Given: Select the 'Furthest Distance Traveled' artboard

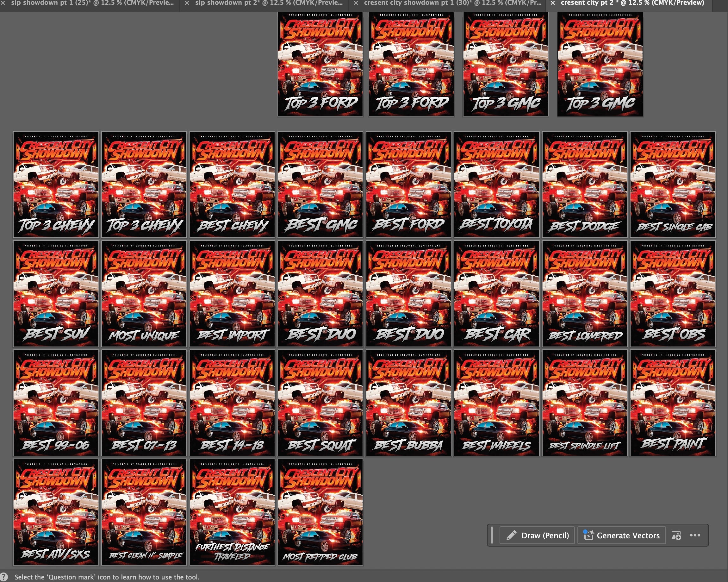Looking at the screenshot, I should coord(232,512).
